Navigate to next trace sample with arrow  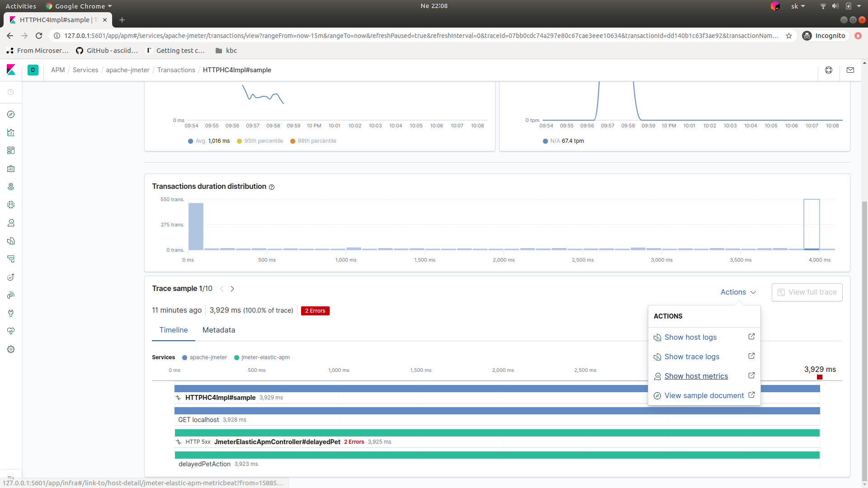[232, 288]
